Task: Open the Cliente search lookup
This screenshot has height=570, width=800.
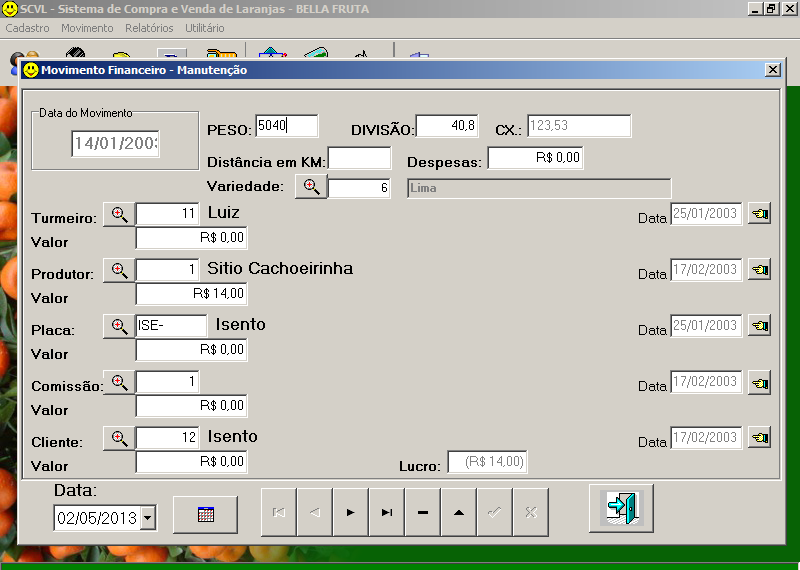Action: point(119,438)
